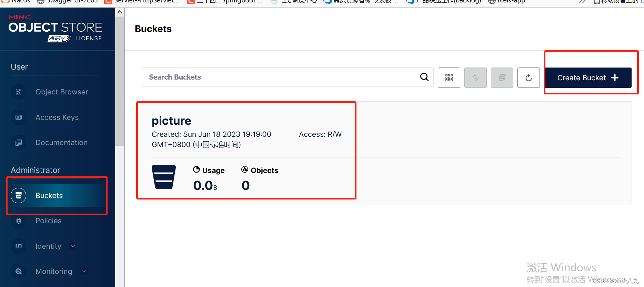The height and width of the screenshot is (287, 644).
Task: Click the 0.0 B usage value
Action: [x=205, y=186]
